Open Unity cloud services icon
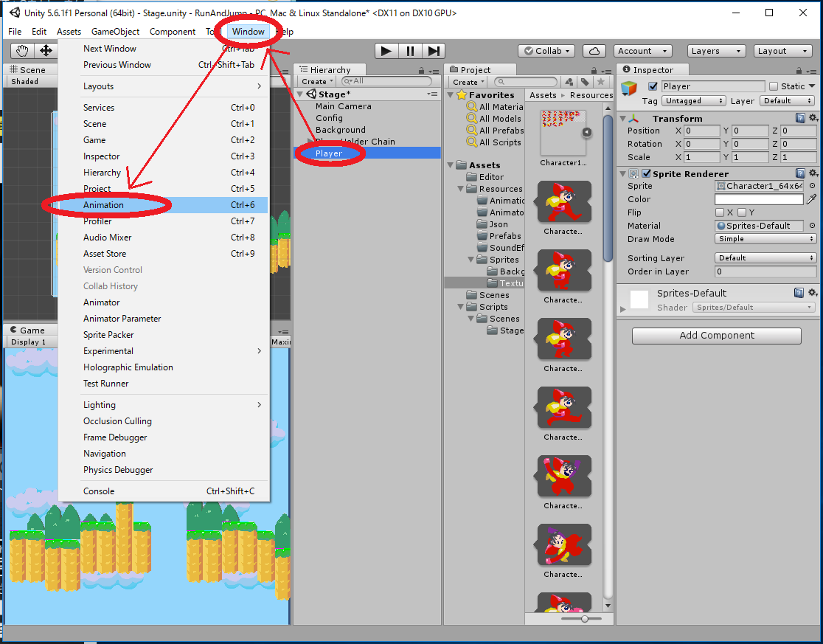Image resolution: width=823 pixels, height=644 pixels. pos(594,51)
